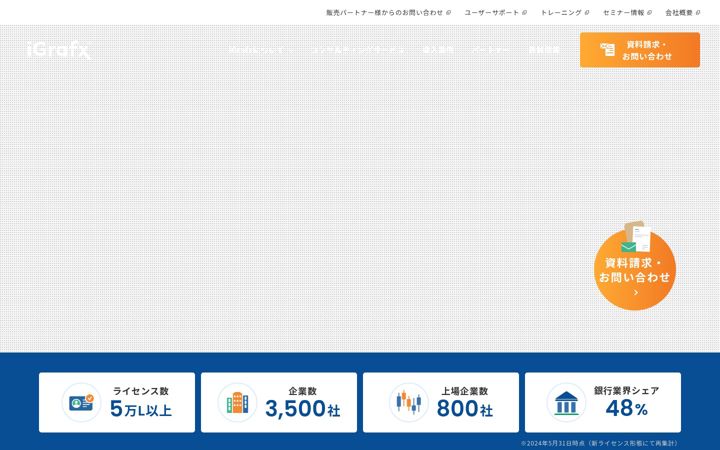Open the 導入事例 navigation item
Viewport: 720px width, 450px height.
(x=438, y=50)
